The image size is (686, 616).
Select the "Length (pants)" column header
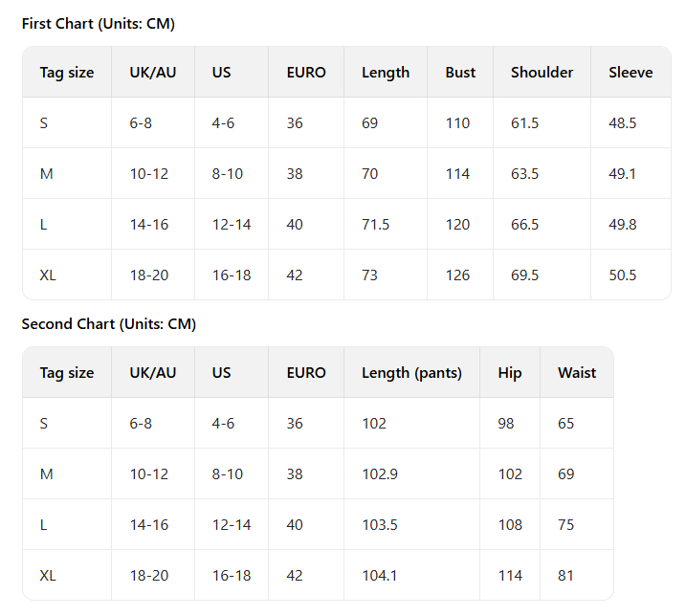click(411, 373)
